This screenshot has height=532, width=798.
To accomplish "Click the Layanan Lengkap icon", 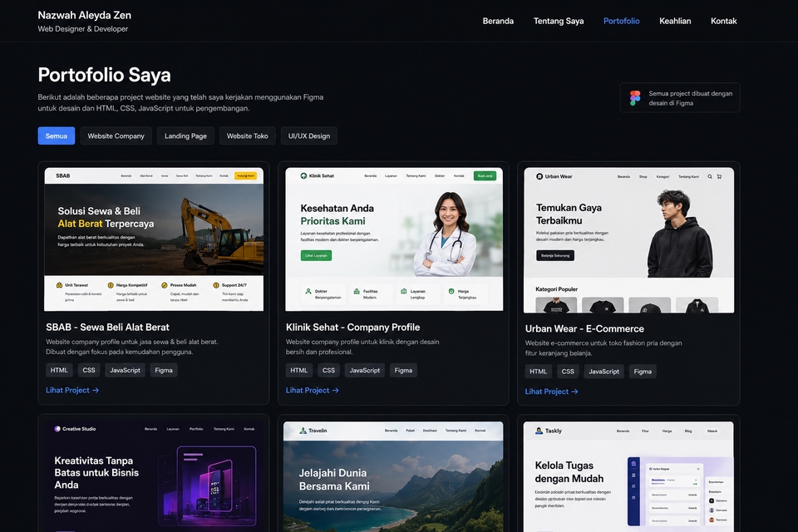I will click(404, 292).
